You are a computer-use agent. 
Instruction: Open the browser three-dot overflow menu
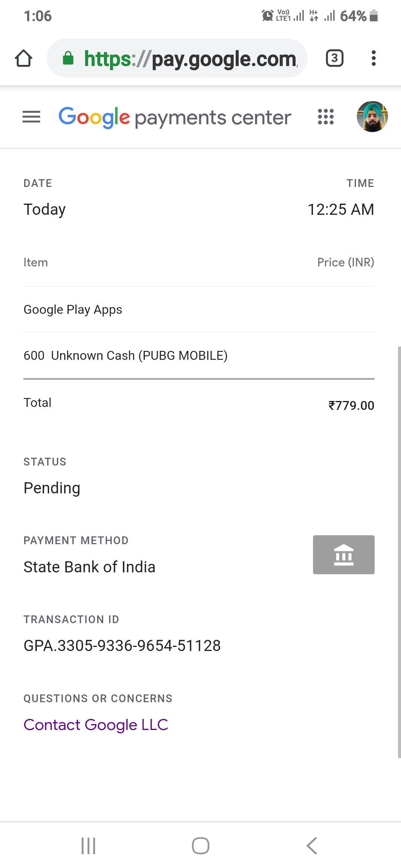coord(374,58)
